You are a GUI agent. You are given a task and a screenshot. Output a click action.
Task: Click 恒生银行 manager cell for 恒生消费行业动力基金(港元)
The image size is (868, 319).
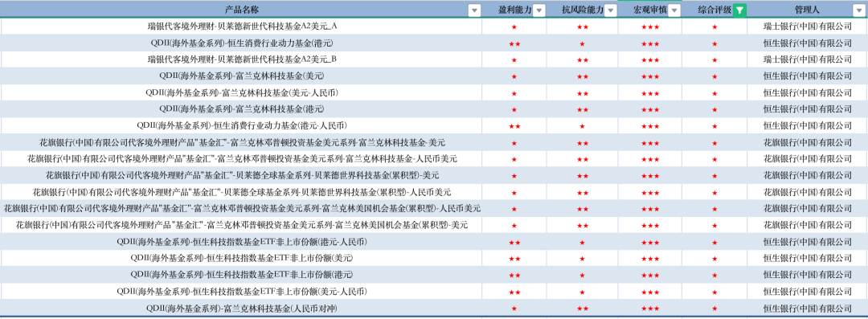(807, 43)
